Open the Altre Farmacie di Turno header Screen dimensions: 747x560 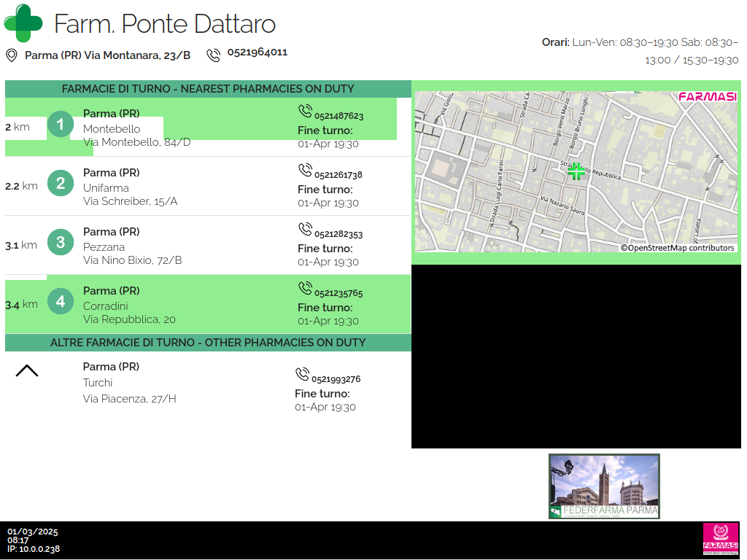(208, 343)
